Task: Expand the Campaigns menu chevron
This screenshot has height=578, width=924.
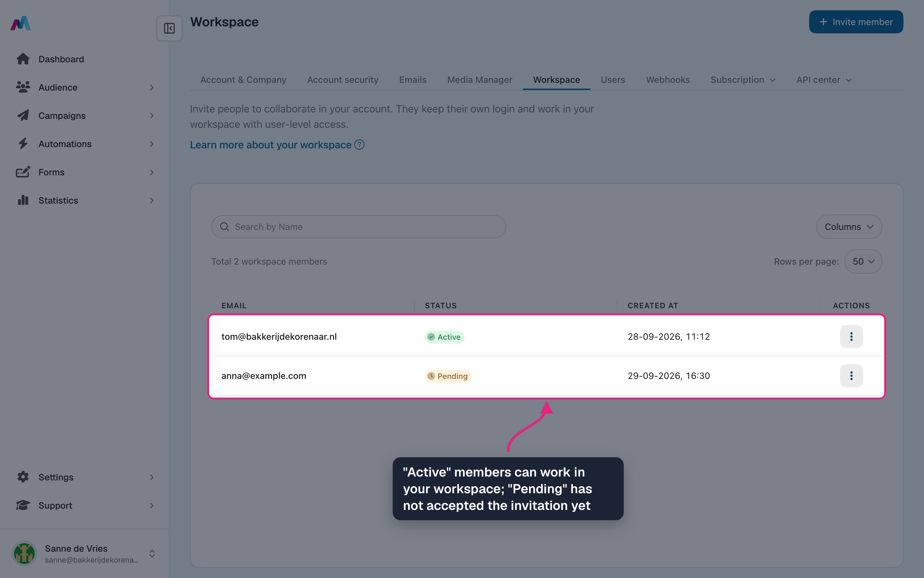Action: click(151, 116)
